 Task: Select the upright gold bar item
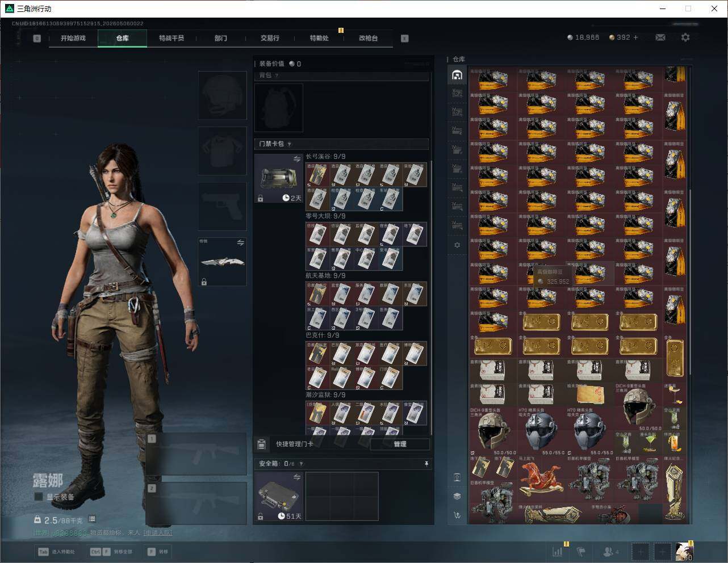coord(675,358)
